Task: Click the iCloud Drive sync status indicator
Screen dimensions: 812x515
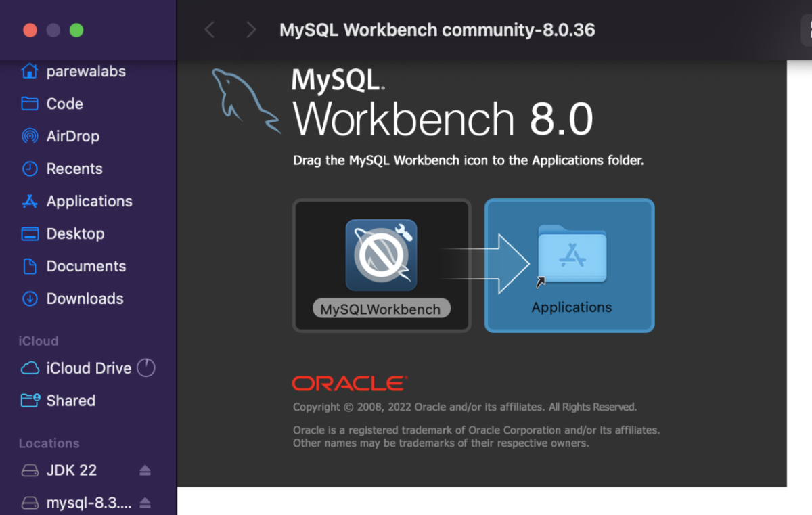Action: [x=145, y=367]
